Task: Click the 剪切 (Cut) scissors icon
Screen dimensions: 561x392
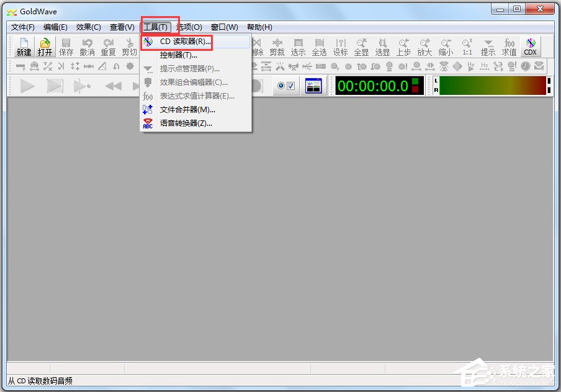Action: tap(130, 47)
